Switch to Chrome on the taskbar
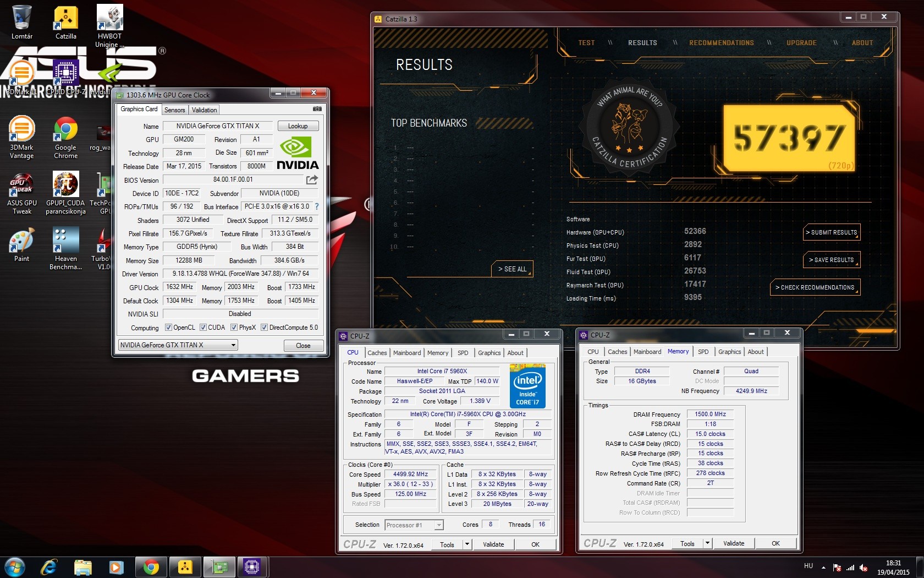This screenshot has height=578, width=924. [151, 567]
